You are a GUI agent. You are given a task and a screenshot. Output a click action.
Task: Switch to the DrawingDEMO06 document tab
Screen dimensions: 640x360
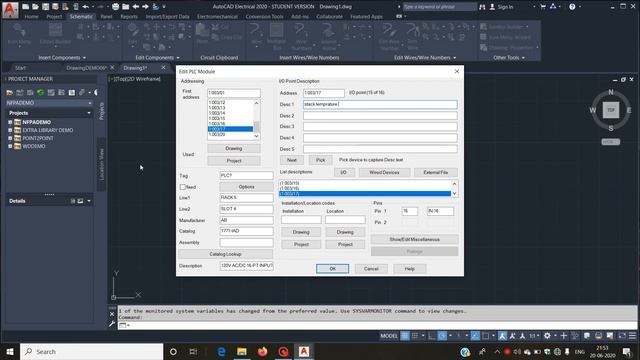86,68
